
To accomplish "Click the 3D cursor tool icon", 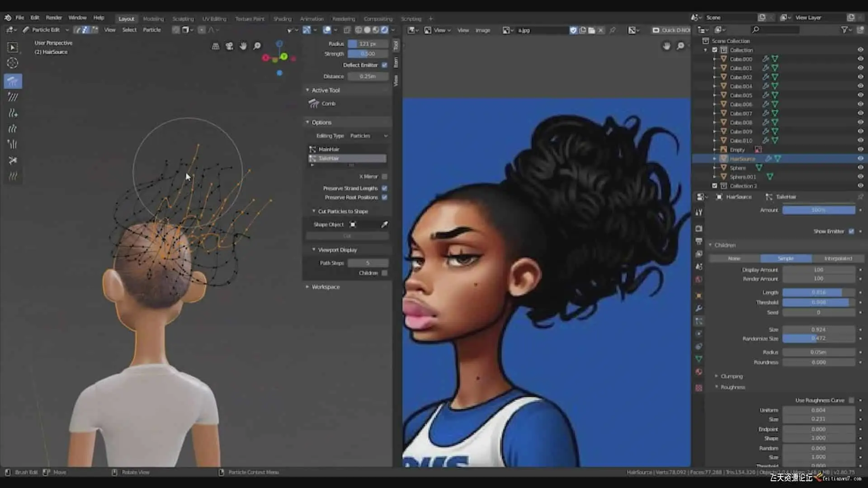I will point(13,63).
